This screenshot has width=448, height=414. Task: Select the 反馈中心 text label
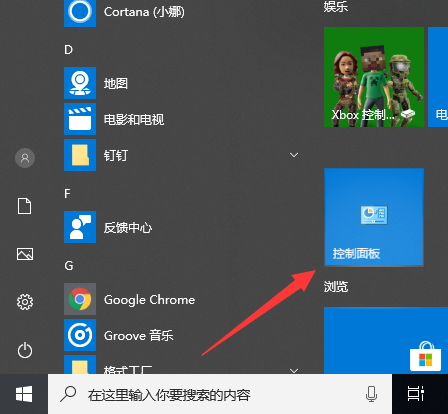pyautogui.click(x=128, y=227)
